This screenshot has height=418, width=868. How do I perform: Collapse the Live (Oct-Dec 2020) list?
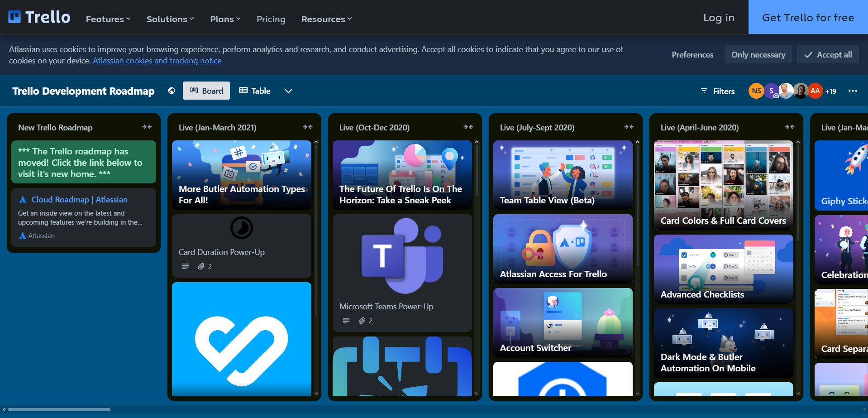(468, 127)
